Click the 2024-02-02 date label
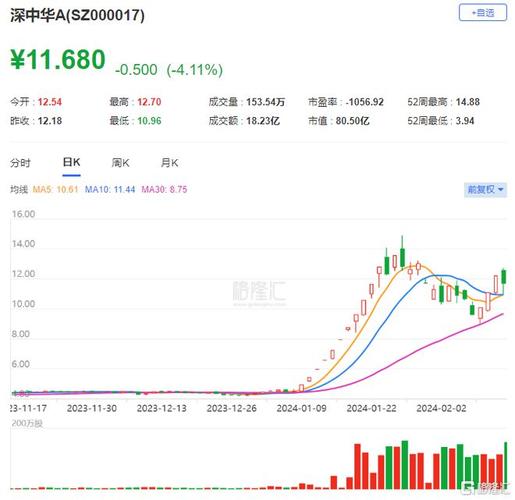Image resolution: width=515 pixels, height=500 pixels. coord(441,408)
